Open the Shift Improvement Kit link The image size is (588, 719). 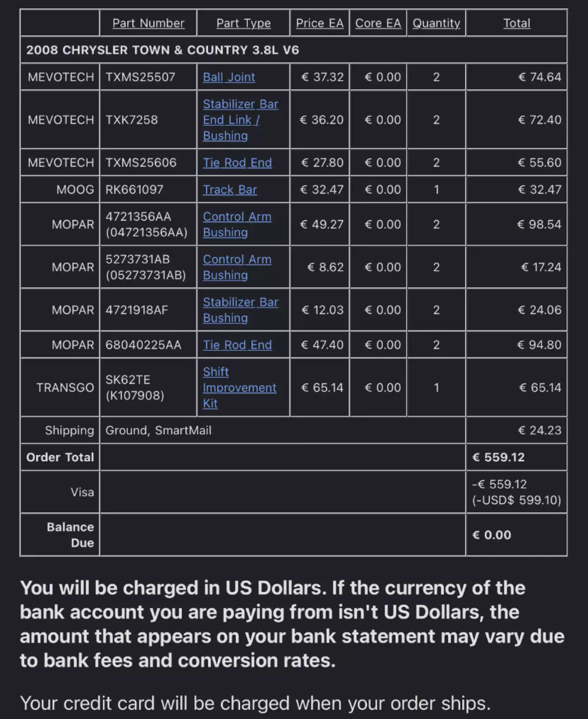239,388
